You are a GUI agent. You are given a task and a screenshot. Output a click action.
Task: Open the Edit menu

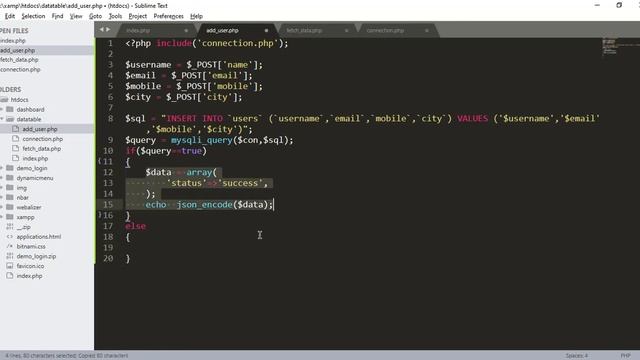coord(10,16)
